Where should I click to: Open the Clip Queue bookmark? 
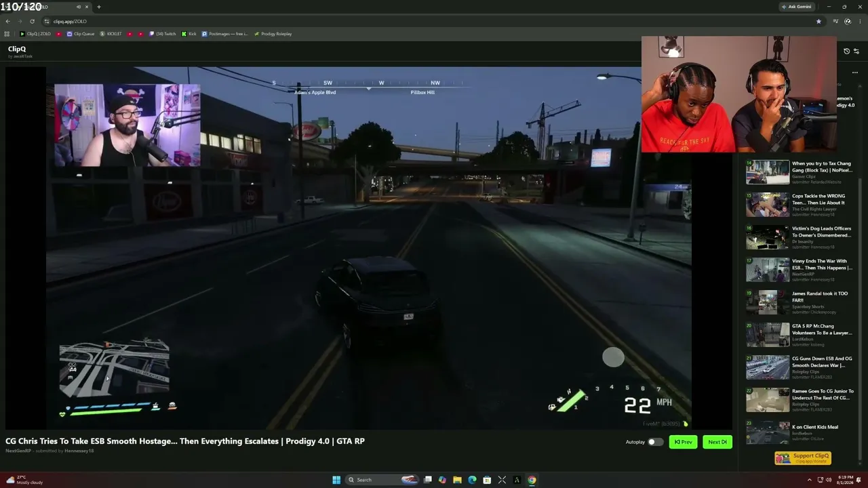click(x=81, y=34)
